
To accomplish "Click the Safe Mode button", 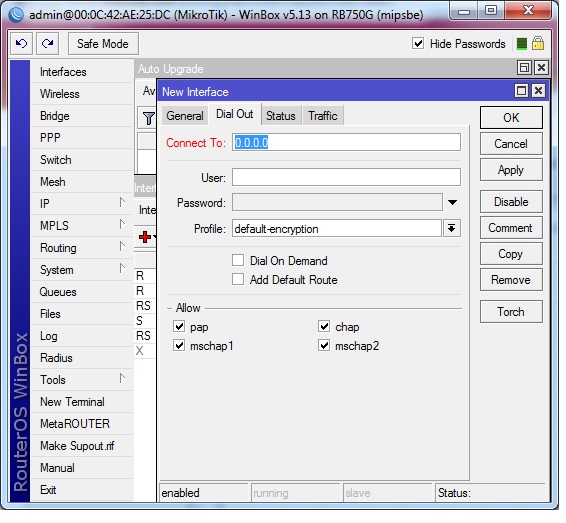I will (103, 44).
